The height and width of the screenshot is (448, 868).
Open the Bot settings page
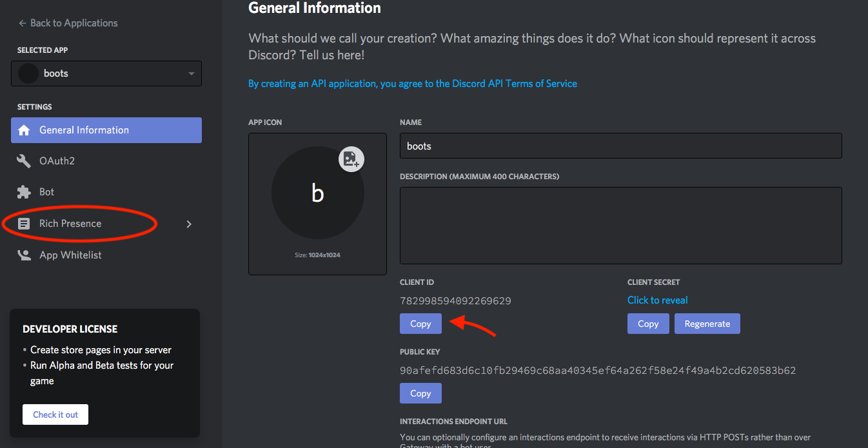46,192
